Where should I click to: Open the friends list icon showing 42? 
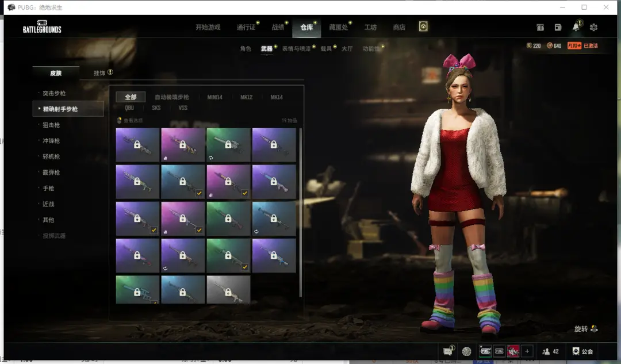(546, 351)
